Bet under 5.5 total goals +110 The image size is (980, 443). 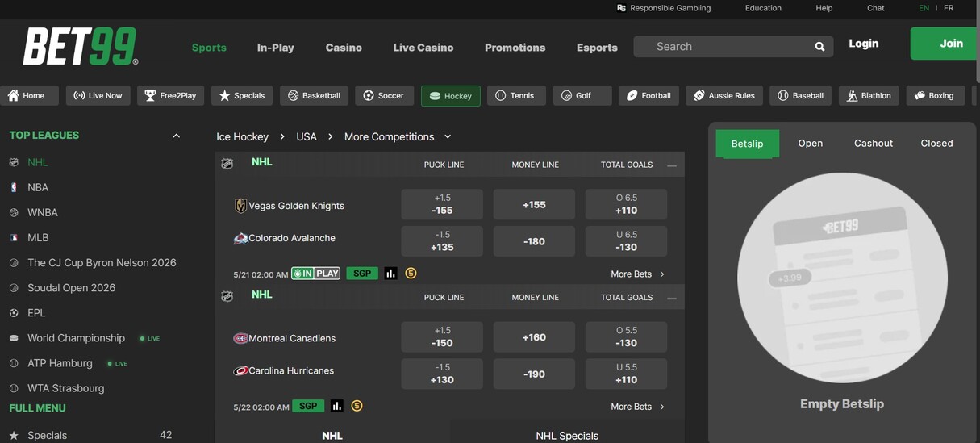coord(626,374)
